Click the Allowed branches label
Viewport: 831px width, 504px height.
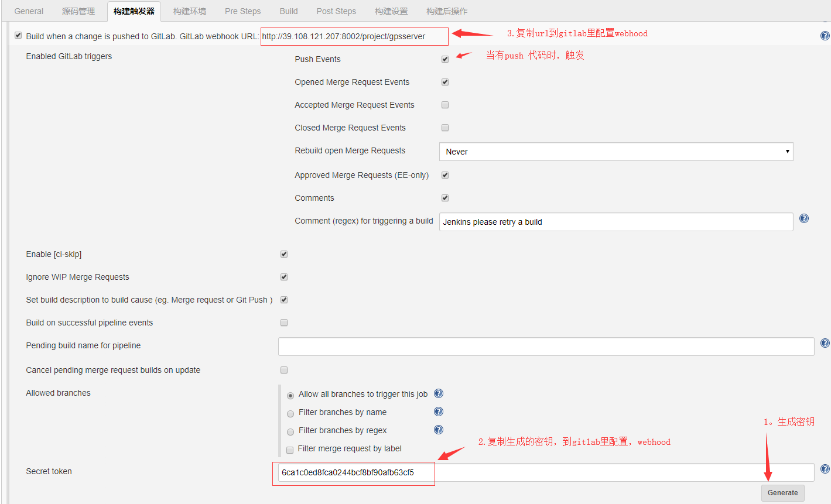click(x=59, y=393)
